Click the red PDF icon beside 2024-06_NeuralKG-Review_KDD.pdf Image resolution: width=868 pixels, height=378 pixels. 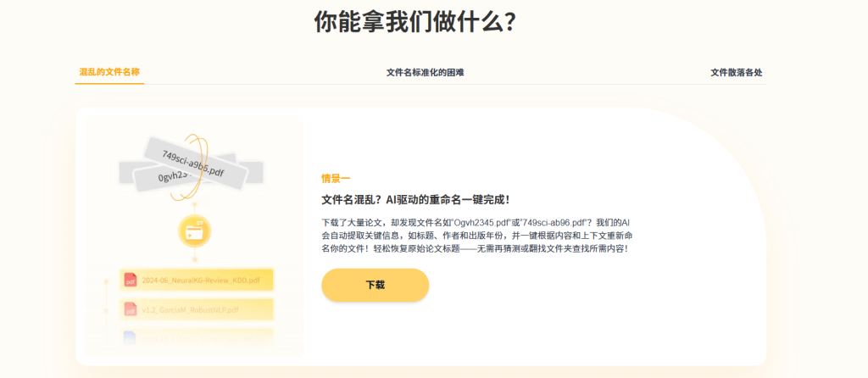click(131, 280)
